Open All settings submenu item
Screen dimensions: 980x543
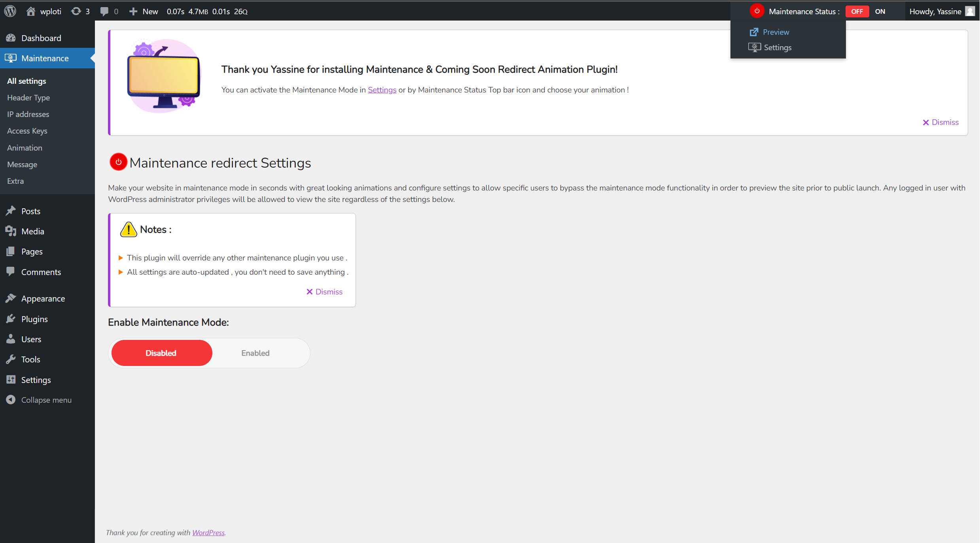pos(26,81)
